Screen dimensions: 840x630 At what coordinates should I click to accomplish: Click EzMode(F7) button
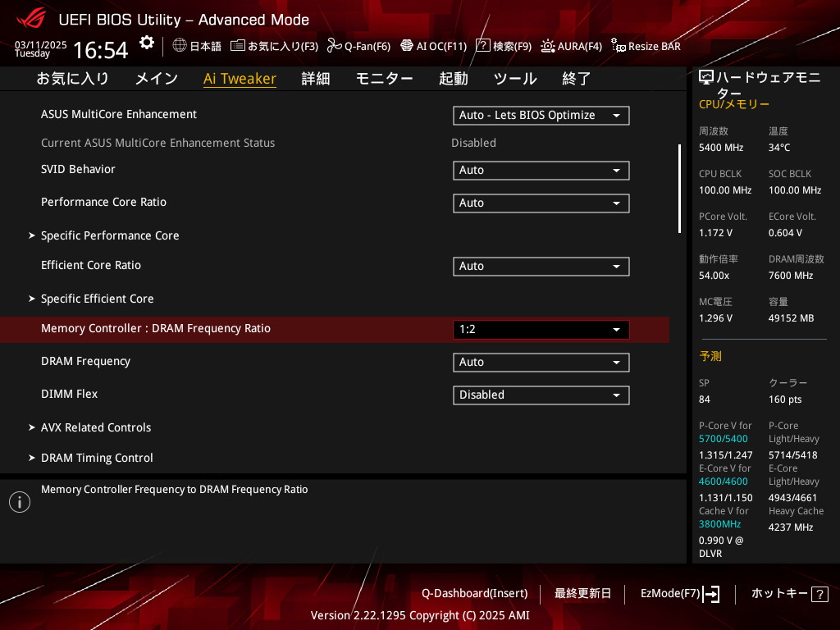tap(670, 594)
